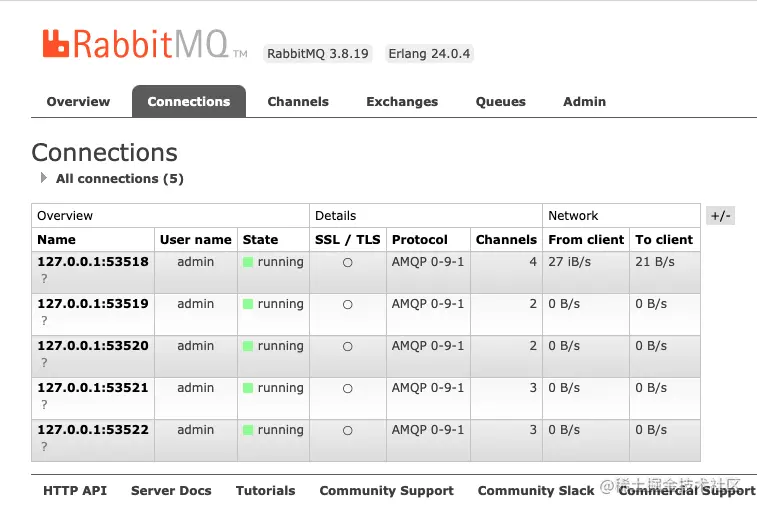
Task: Click the Details group header
Action: 336,215
